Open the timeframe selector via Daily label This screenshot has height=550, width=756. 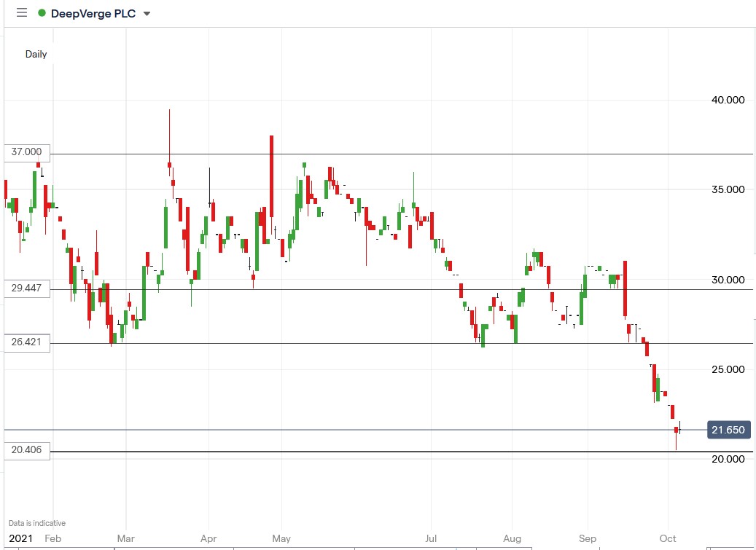coord(36,53)
